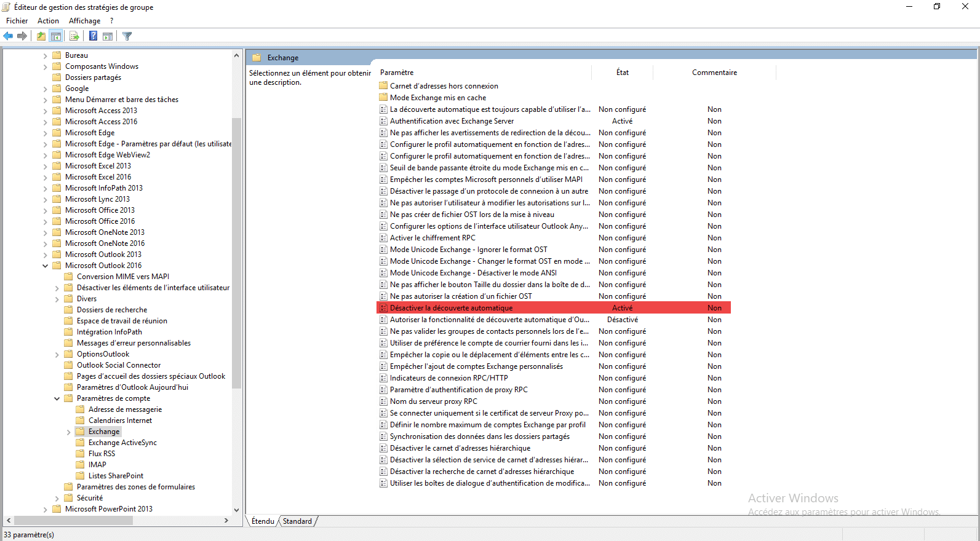Toggle the Action pane toolbar icon
Image resolution: width=980 pixels, height=541 pixels.
pyautogui.click(x=108, y=36)
